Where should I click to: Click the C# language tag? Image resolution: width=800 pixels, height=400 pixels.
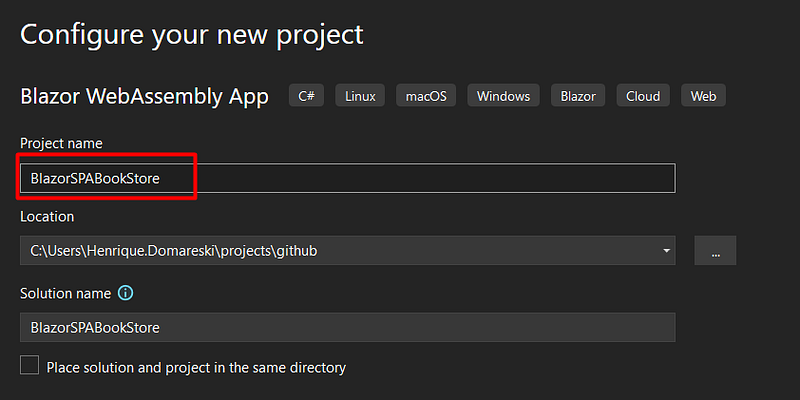306,96
